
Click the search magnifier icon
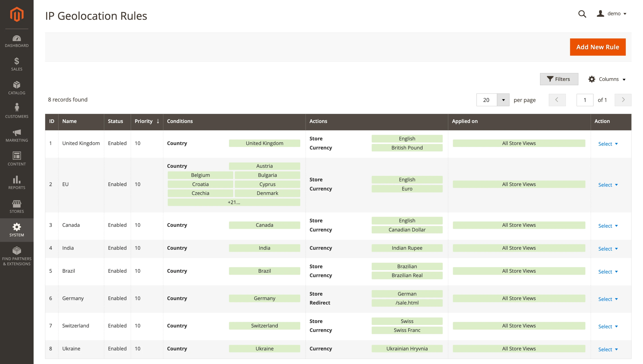(x=582, y=14)
